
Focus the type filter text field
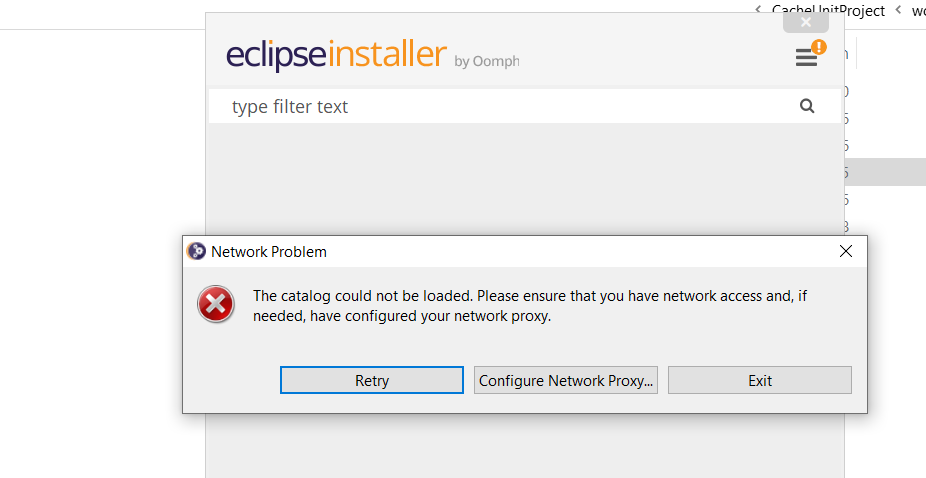500,106
